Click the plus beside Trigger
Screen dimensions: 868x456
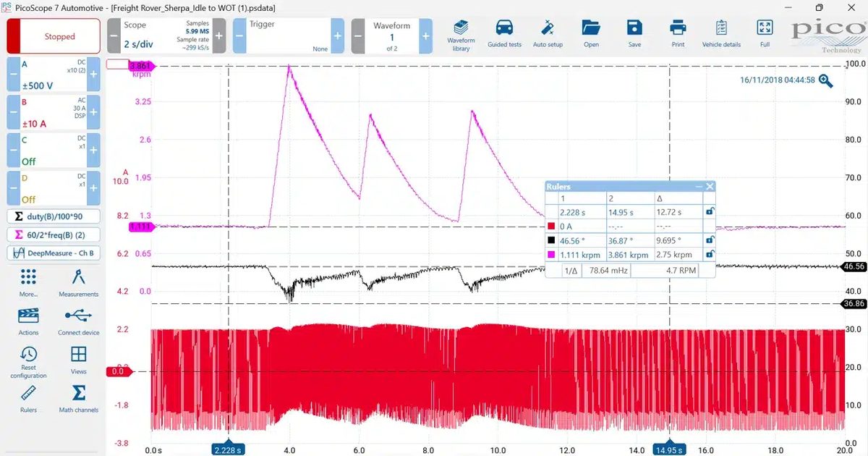click(338, 35)
